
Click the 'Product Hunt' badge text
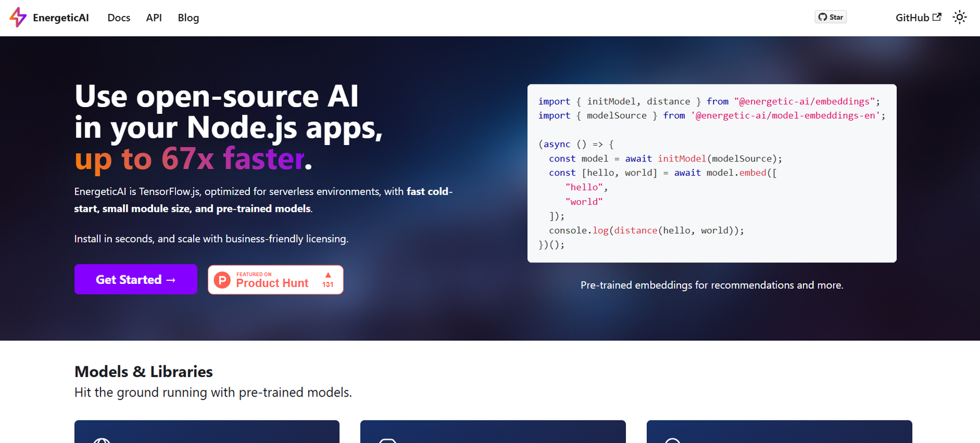[x=272, y=283]
